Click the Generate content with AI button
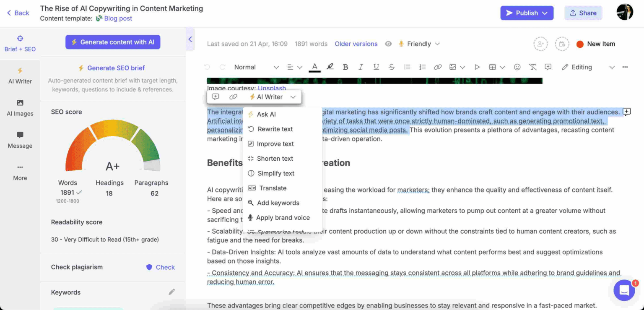Screen dimensions: 644x310 point(112,42)
